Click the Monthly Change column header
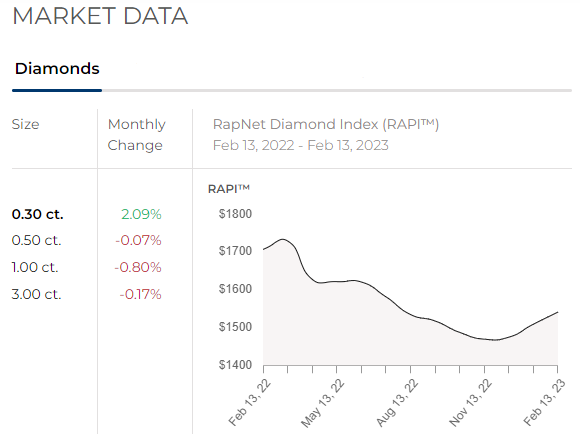 coord(136,135)
